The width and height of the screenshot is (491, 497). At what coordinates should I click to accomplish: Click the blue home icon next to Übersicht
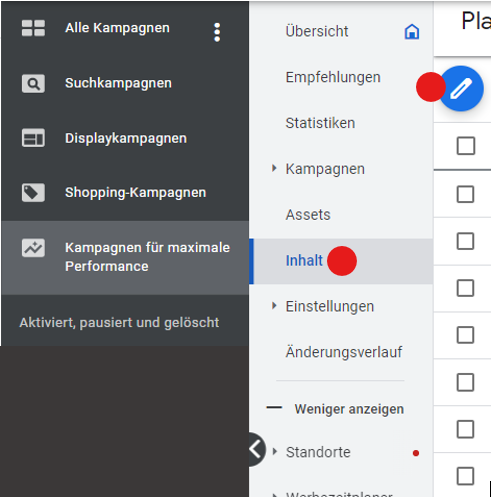coord(412,32)
